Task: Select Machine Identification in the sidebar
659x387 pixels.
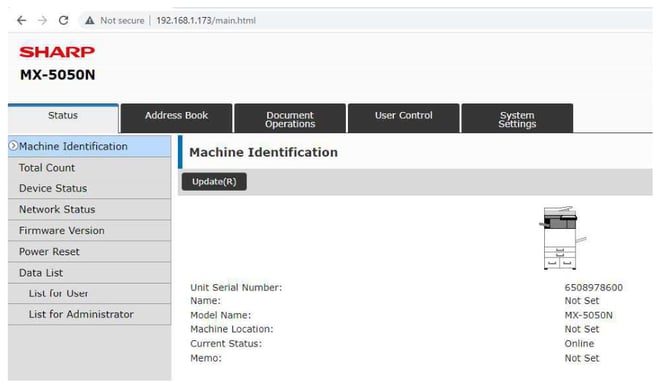Action: [89, 146]
